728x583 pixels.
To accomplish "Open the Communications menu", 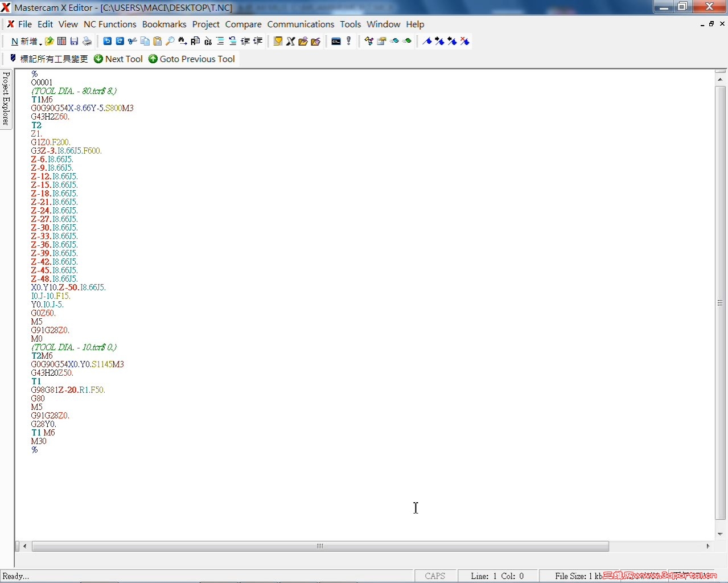I will pyautogui.click(x=301, y=24).
